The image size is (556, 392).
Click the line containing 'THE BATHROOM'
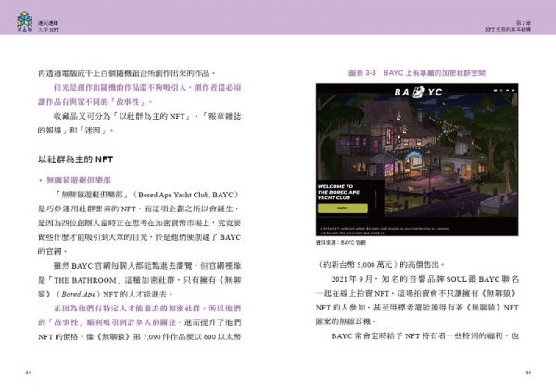[139, 280]
